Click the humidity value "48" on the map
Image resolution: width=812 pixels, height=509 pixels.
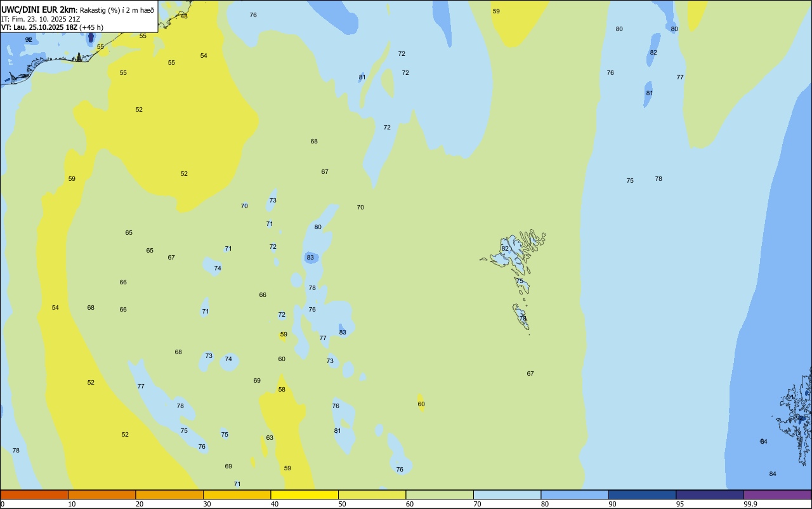click(184, 16)
